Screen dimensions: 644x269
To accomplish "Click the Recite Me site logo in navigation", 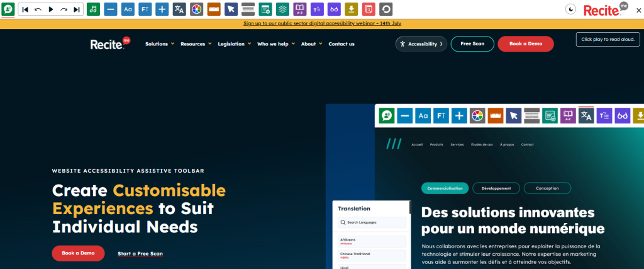I will pos(111,43).
